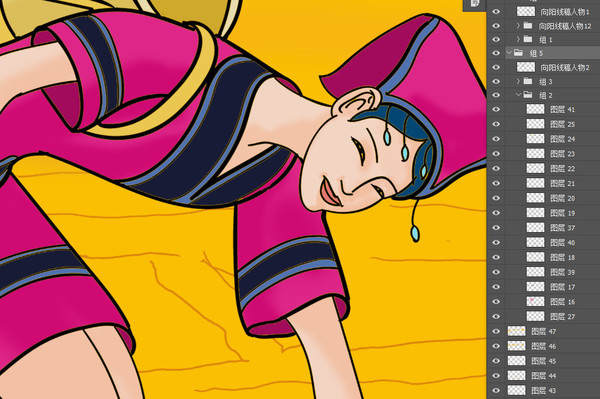Click the group name 组 1
The height and width of the screenshot is (399, 600).
pyautogui.click(x=546, y=40)
